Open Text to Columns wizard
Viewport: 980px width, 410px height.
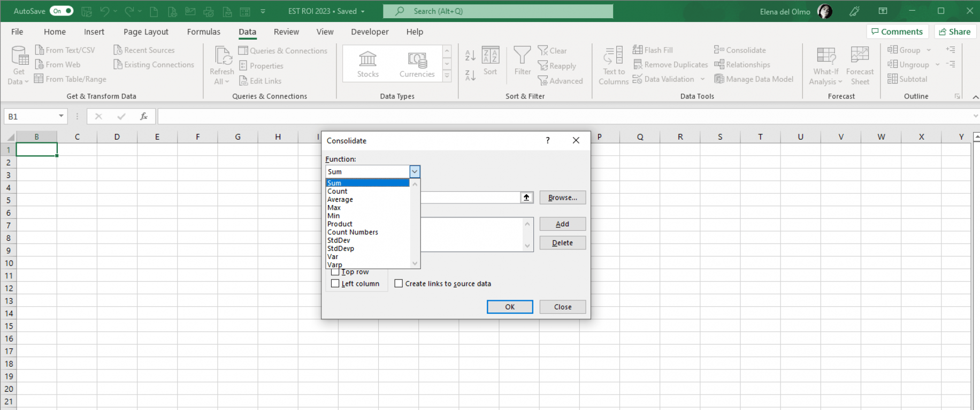click(614, 65)
